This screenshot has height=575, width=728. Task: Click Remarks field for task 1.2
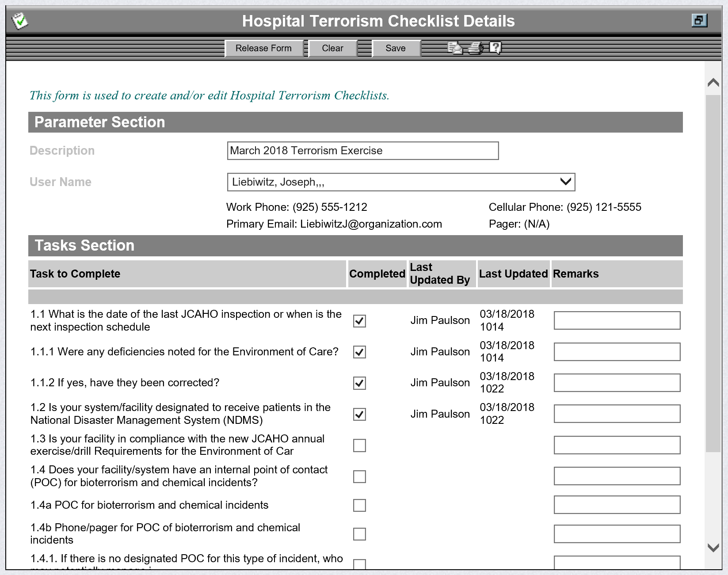point(617,414)
